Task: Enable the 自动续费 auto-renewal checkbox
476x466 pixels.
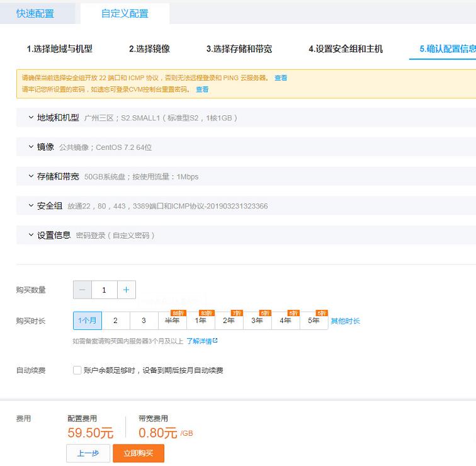Action: coord(77,370)
